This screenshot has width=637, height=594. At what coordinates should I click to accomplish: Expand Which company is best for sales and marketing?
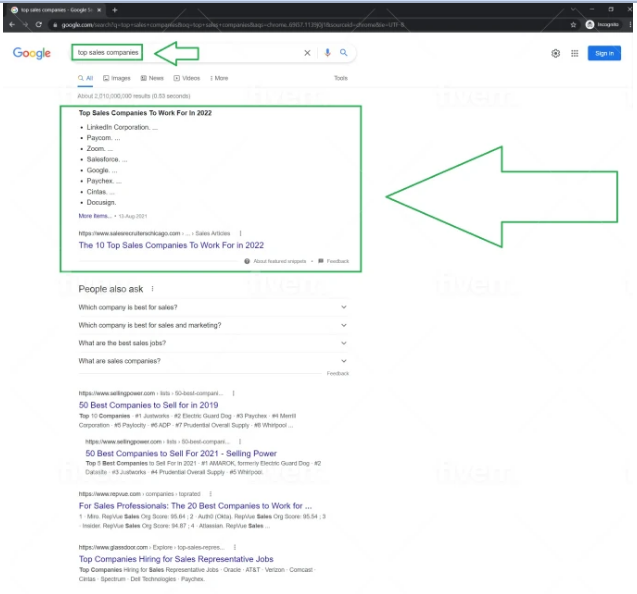[213, 325]
